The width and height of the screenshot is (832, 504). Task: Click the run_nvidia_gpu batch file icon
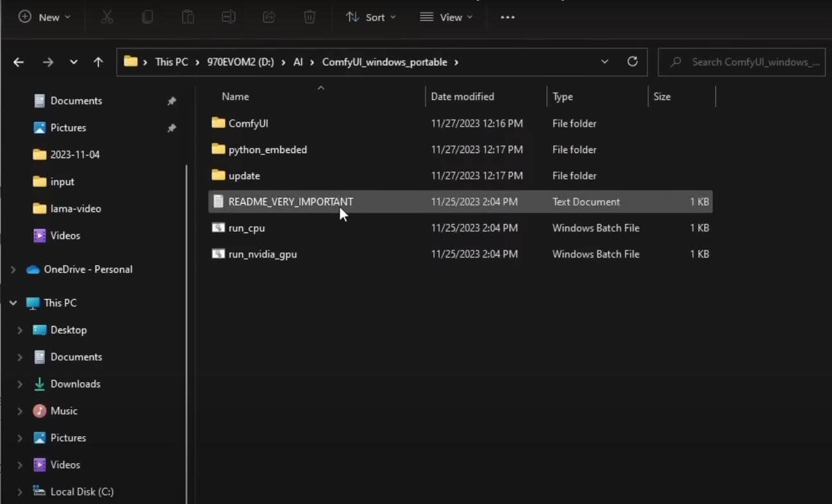click(219, 254)
